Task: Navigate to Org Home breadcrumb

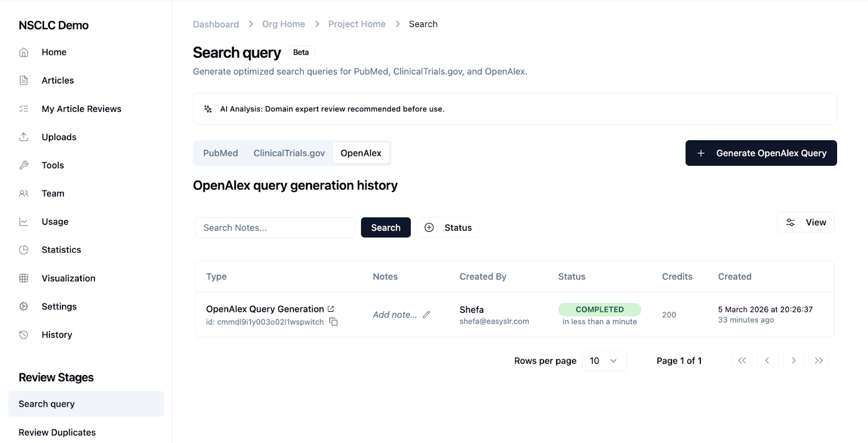Action: pos(283,24)
